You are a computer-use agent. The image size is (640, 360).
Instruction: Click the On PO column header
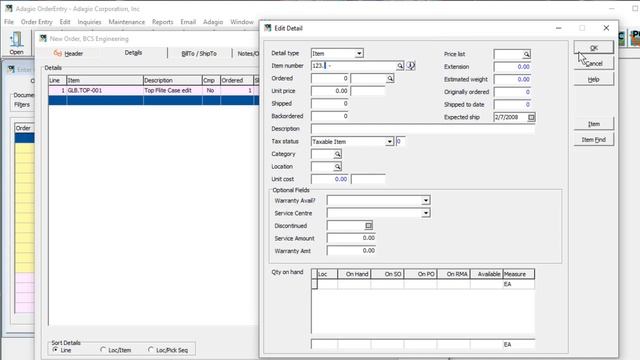coord(420,274)
